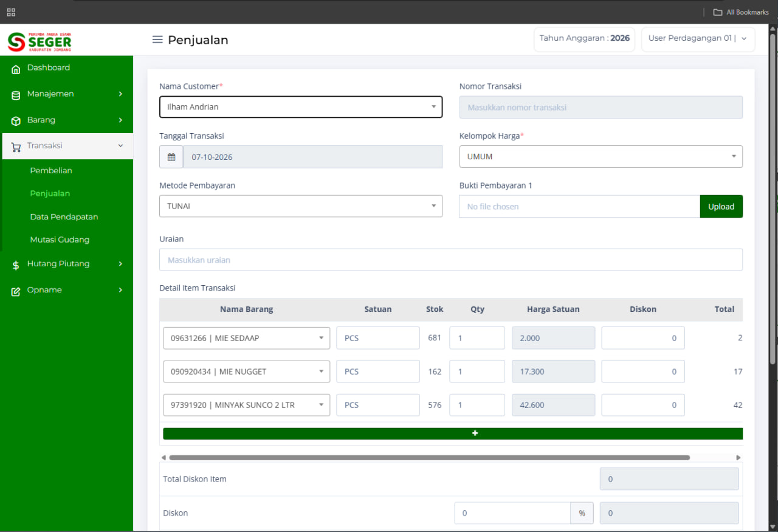Click the item table's left scroll arrow
The image size is (778, 532).
(x=164, y=457)
